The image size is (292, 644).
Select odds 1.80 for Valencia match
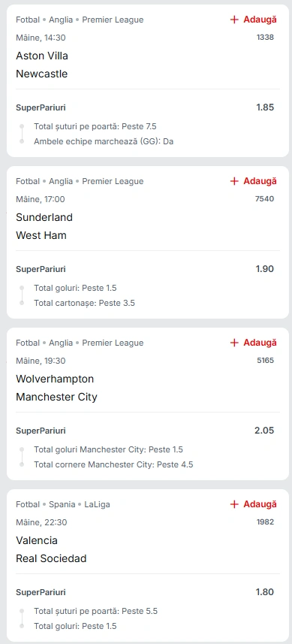coord(265,592)
